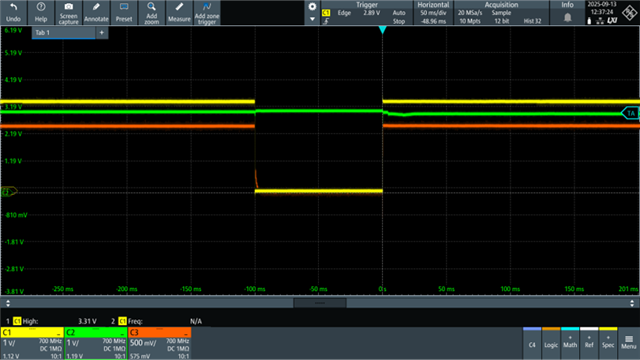
Task: Take a Screen capture
Action: click(x=69, y=12)
